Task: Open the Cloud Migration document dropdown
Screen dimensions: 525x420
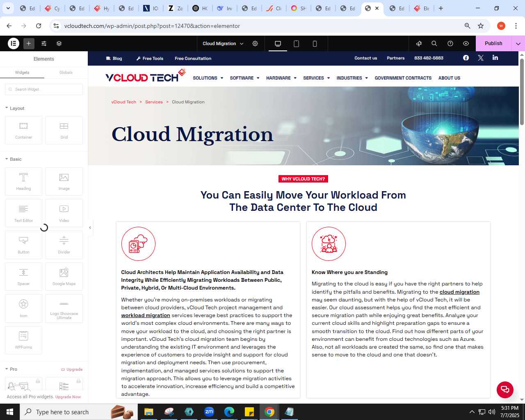Action: [x=223, y=43]
